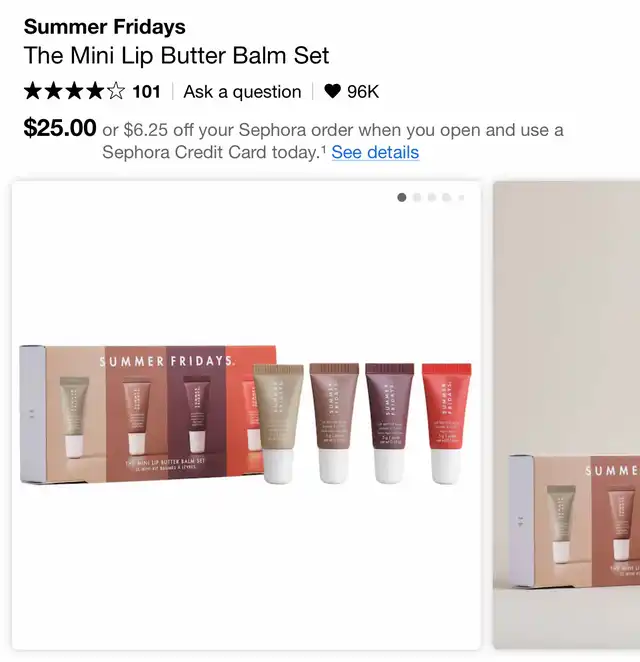This screenshot has width=640, height=662.
Task: Open the 101 reviews count
Action: coord(146,92)
